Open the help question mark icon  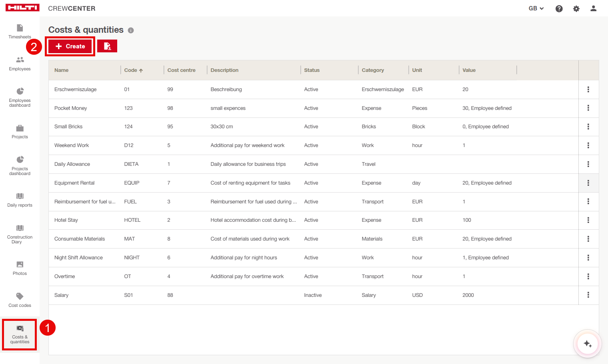click(x=559, y=9)
